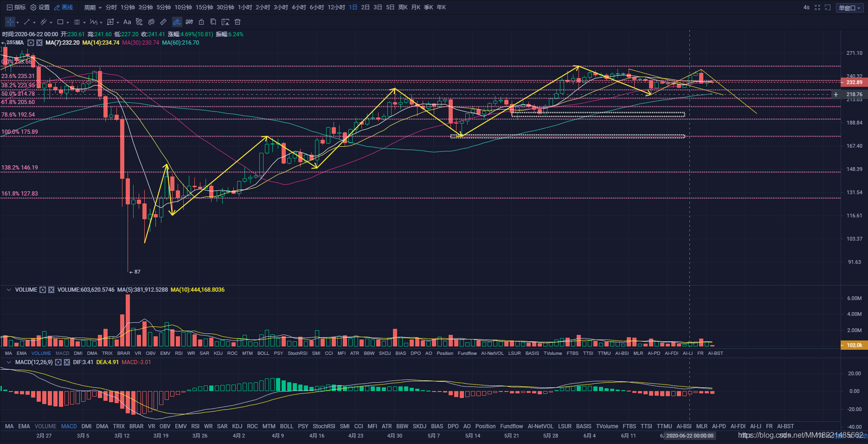Click the add window icon
Screen dimensions: 868x444
[828, 7]
